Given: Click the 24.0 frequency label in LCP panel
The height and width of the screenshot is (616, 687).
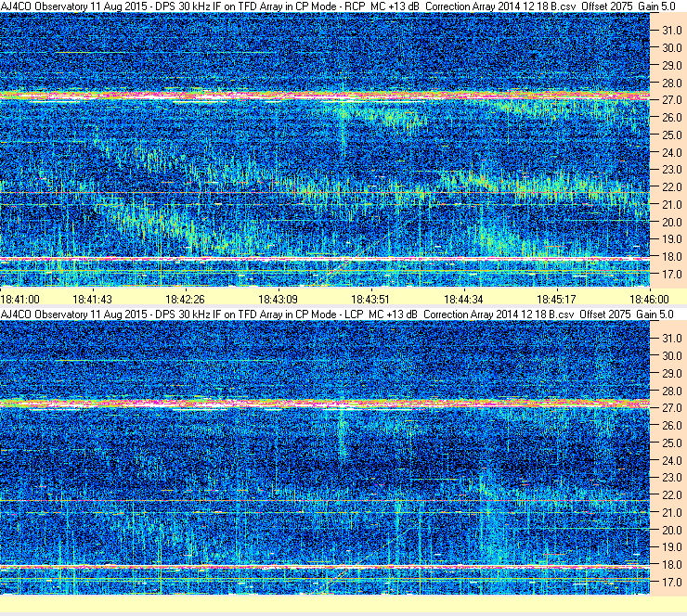Looking at the screenshot, I should point(671,460).
